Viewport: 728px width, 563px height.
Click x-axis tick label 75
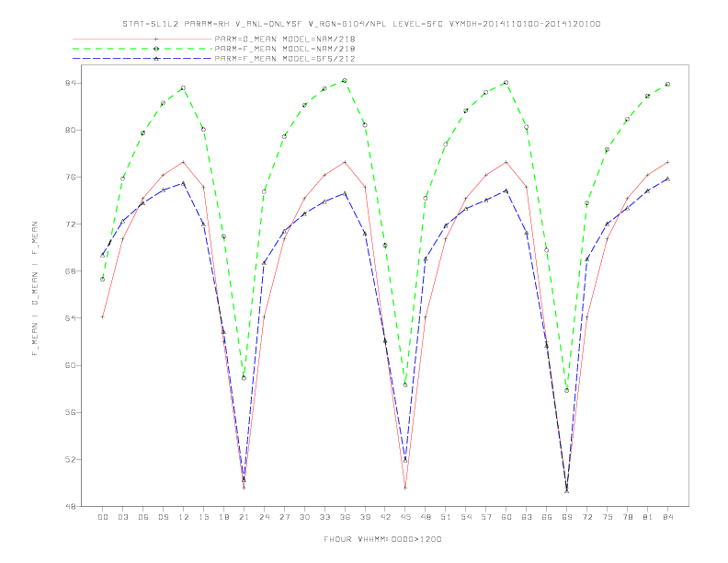click(608, 517)
